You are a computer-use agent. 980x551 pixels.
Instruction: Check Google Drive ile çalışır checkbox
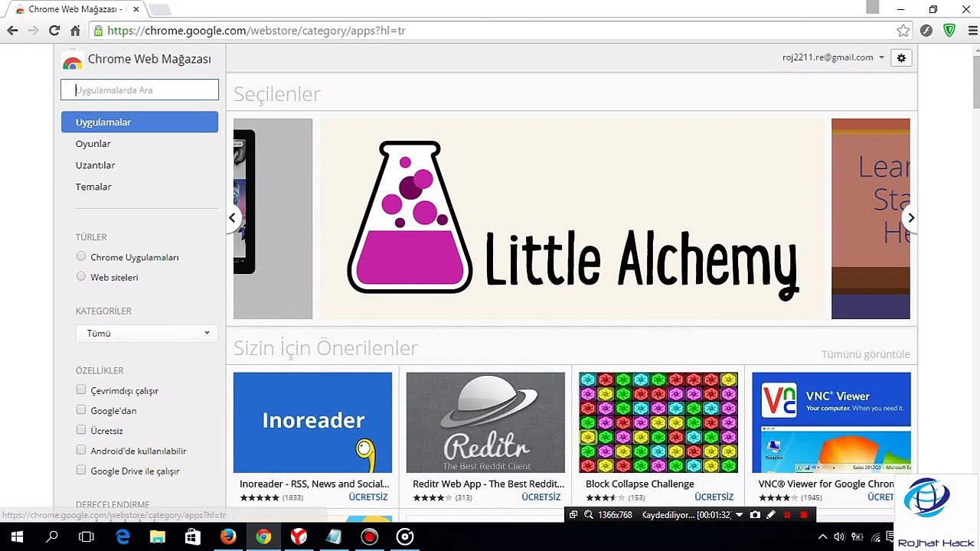[x=81, y=470]
